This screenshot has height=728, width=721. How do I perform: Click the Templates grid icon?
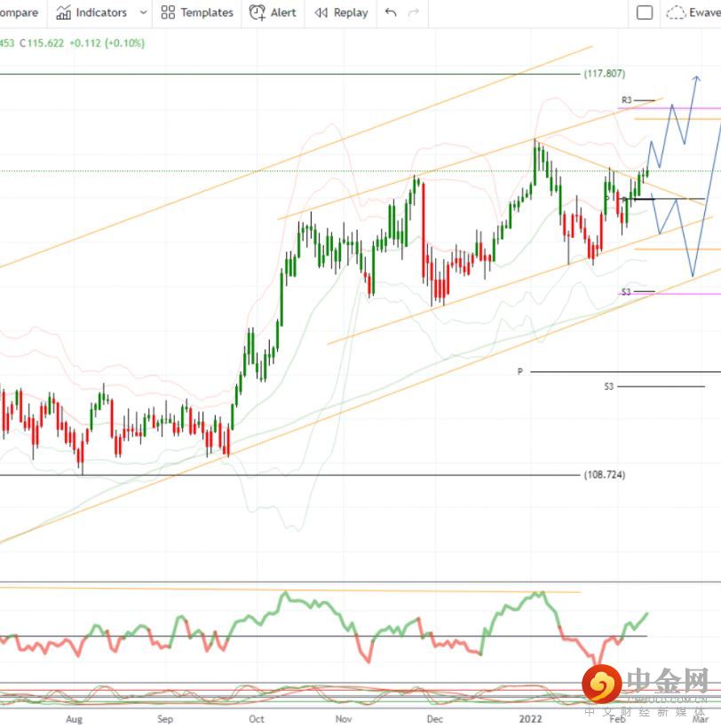point(168,12)
